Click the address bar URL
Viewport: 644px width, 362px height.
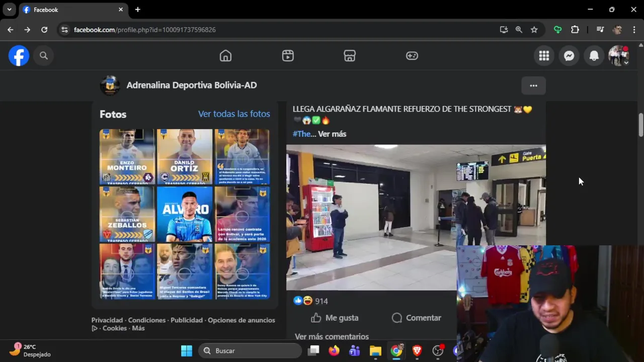(145, 30)
